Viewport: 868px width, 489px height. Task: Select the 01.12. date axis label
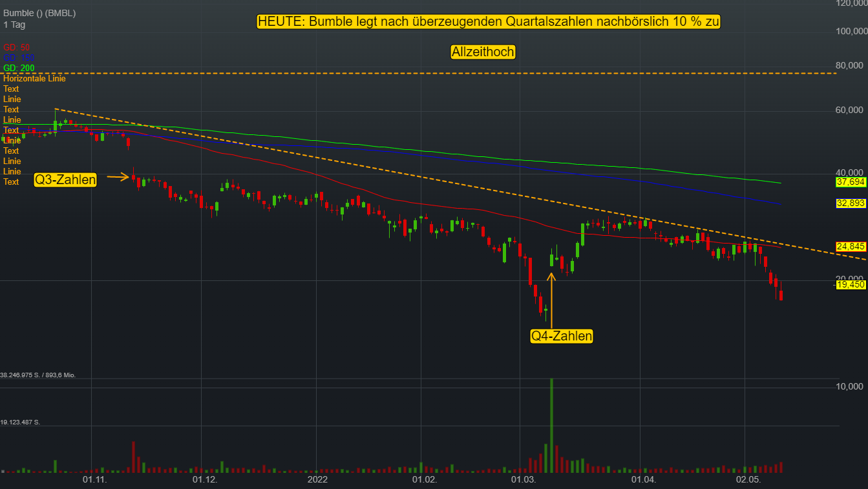205,480
